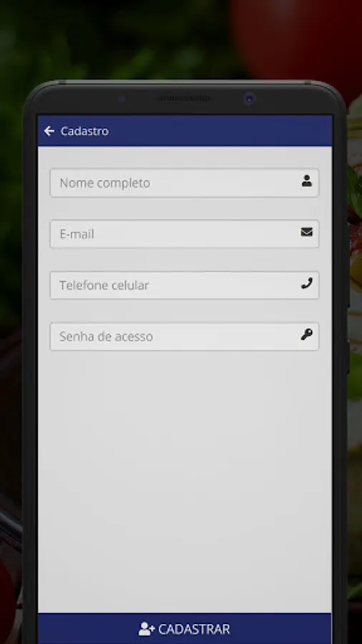Click the phone's side button on right edge
This screenshot has height=644, width=362.
348,265
